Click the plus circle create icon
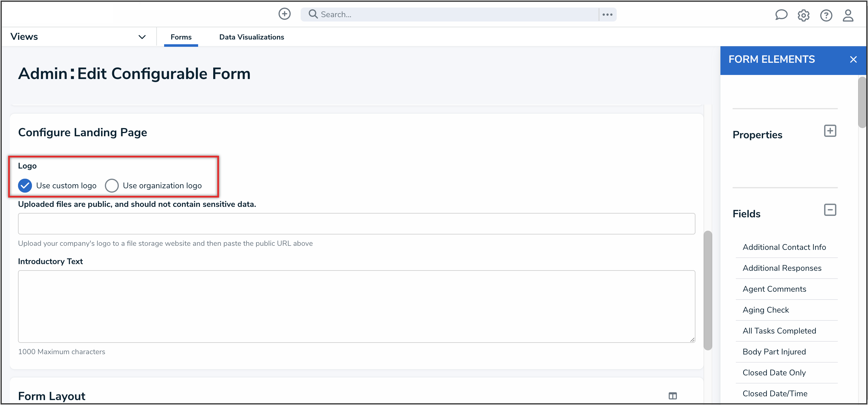Image resolution: width=868 pixels, height=405 pixels. [x=284, y=14]
